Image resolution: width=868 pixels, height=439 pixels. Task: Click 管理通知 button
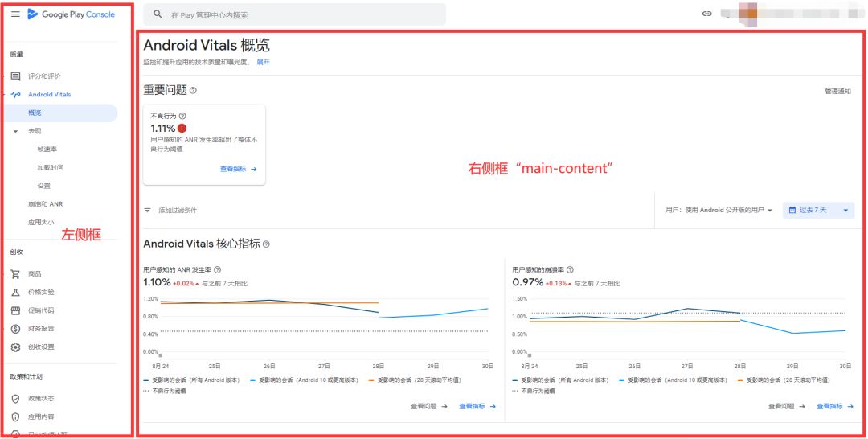pos(837,92)
